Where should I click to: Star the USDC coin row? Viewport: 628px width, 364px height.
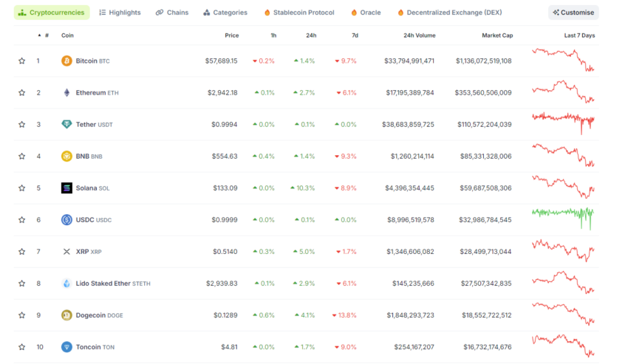pyautogui.click(x=21, y=220)
